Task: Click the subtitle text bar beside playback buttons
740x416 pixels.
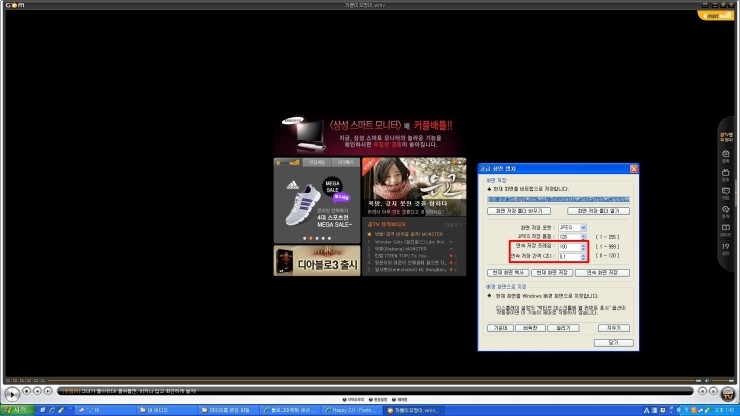Action: tap(375, 391)
